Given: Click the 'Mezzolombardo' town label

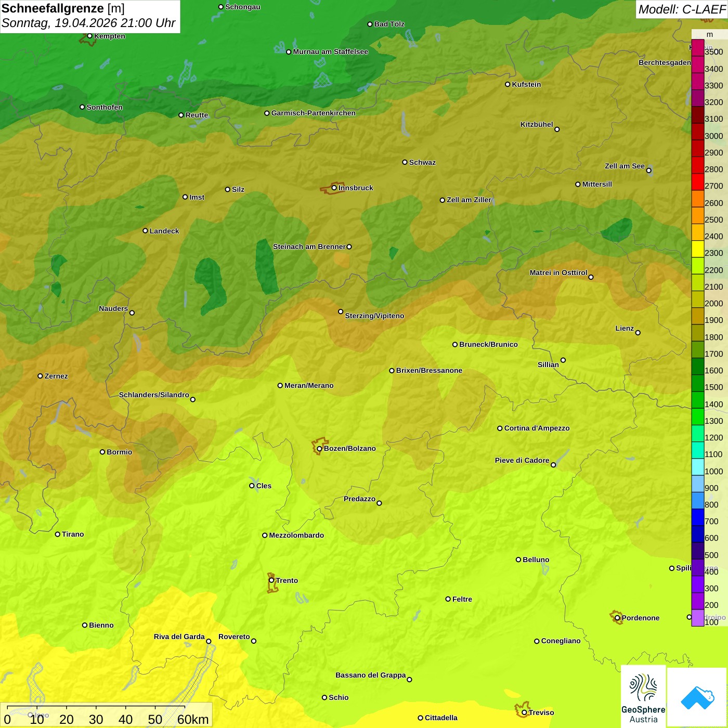Looking at the screenshot, I should pyautogui.click(x=296, y=535).
